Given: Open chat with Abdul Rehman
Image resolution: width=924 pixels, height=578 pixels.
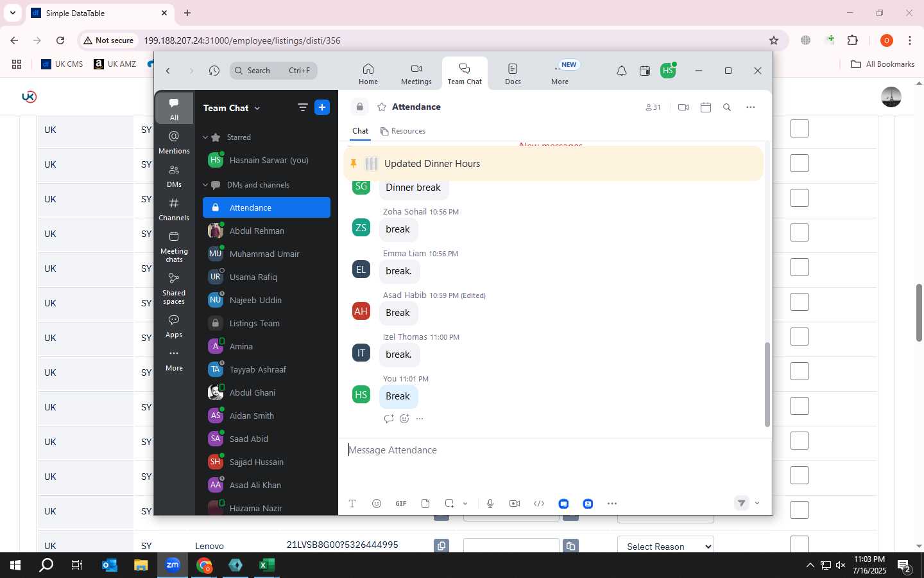Looking at the screenshot, I should pyautogui.click(x=266, y=231).
